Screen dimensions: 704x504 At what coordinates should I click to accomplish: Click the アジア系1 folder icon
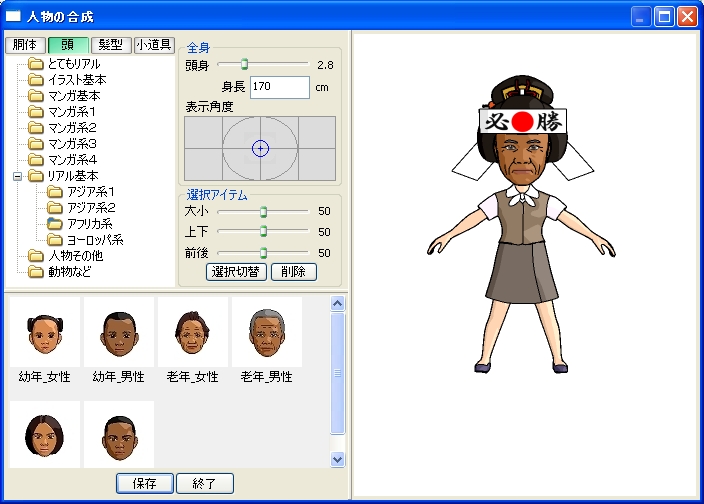click(55, 192)
